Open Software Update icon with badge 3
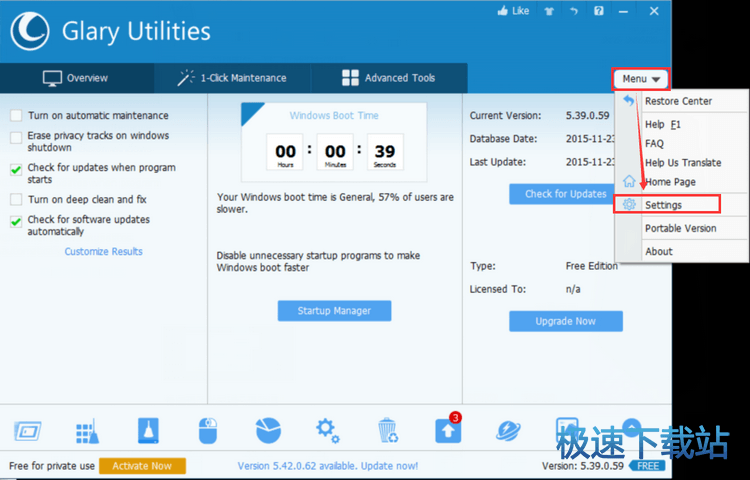The width and height of the screenshot is (750, 480). 449,429
